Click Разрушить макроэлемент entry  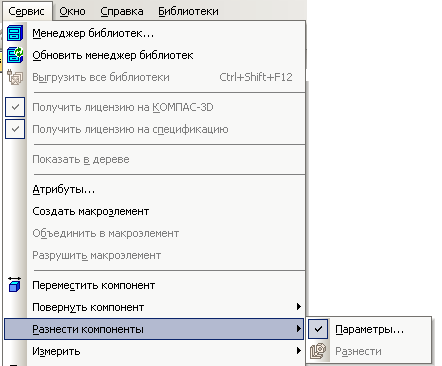click(154, 255)
